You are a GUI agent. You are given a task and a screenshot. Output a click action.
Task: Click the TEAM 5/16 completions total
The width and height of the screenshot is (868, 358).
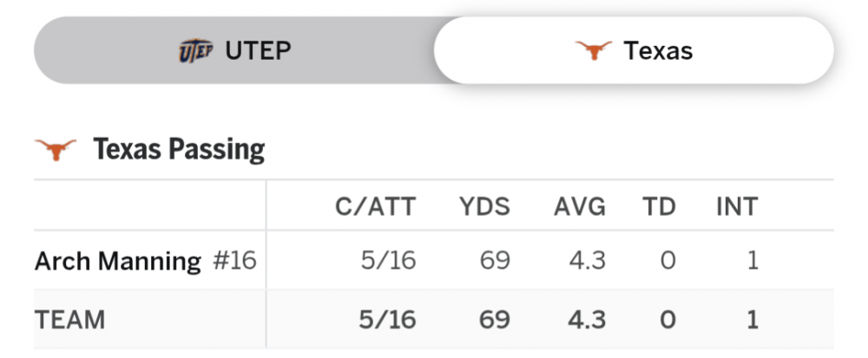pyautogui.click(x=386, y=319)
